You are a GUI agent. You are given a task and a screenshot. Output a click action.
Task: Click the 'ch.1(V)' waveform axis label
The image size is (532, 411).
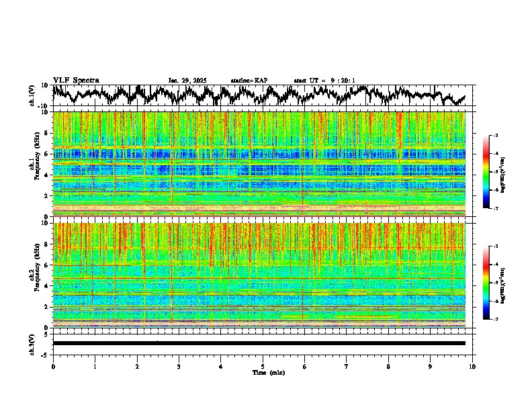32,95
